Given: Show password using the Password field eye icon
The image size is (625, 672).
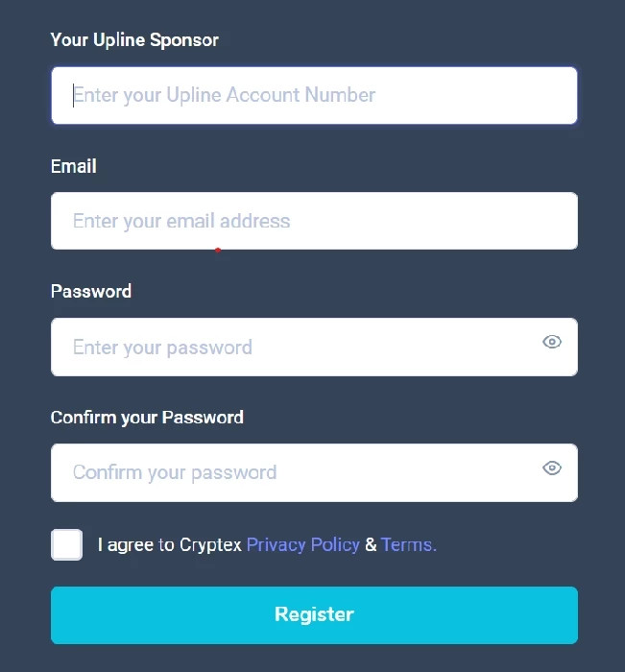Looking at the screenshot, I should [x=552, y=342].
